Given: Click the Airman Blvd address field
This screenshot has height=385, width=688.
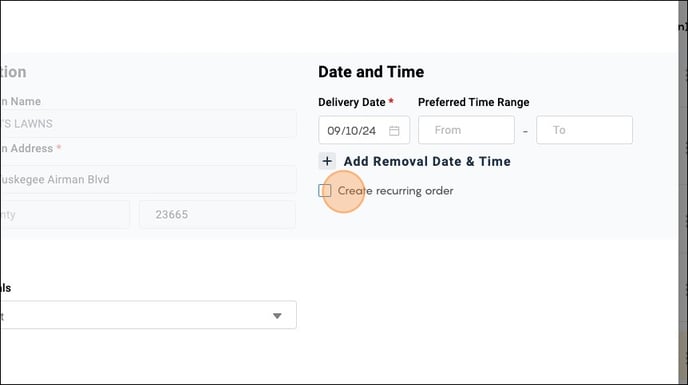Looking at the screenshot, I should tap(148, 179).
